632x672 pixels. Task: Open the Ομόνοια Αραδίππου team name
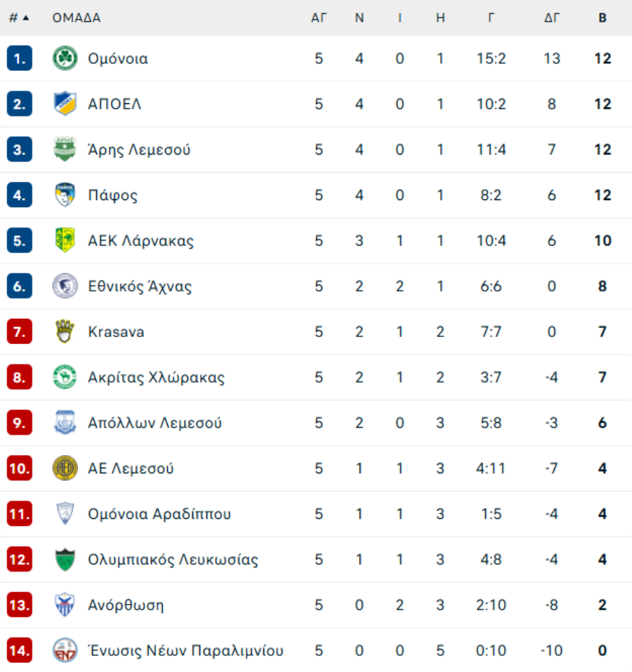pos(159,514)
